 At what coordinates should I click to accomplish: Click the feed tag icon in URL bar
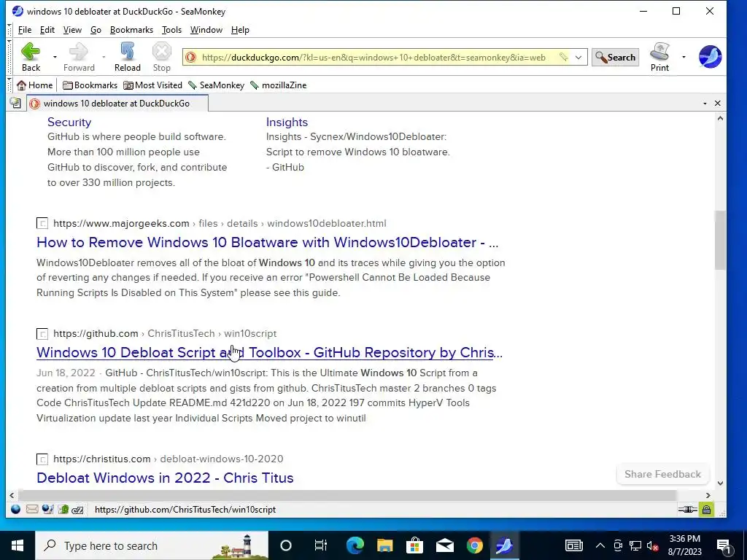(x=563, y=57)
